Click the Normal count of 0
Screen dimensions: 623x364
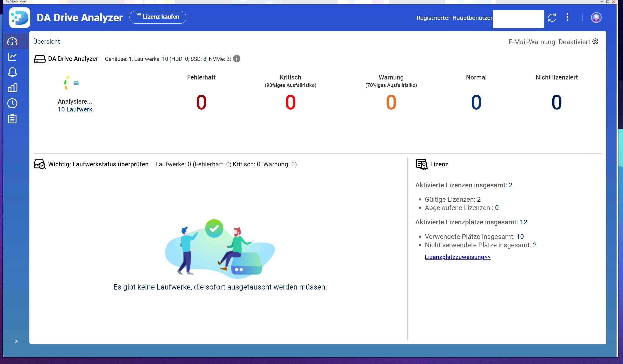(x=476, y=102)
